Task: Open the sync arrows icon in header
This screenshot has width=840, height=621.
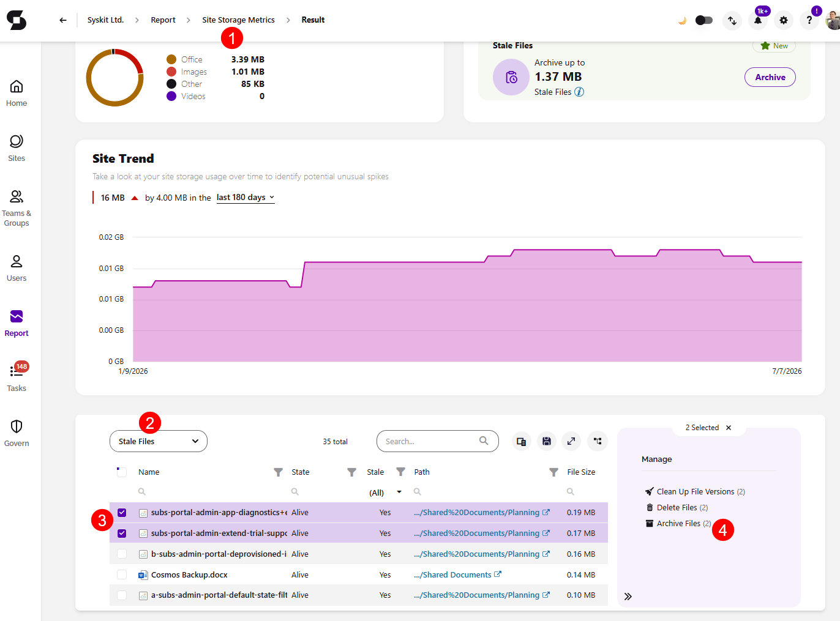Action: (732, 20)
